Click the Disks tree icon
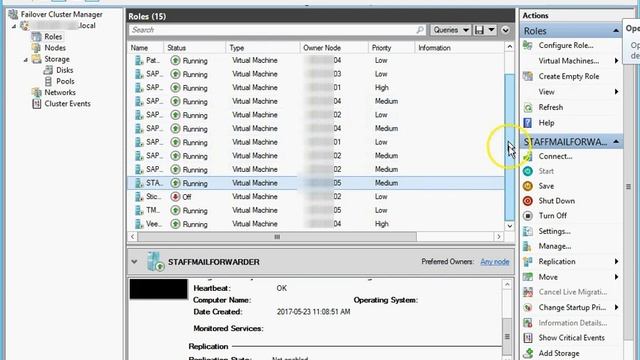 coord(48,70)
